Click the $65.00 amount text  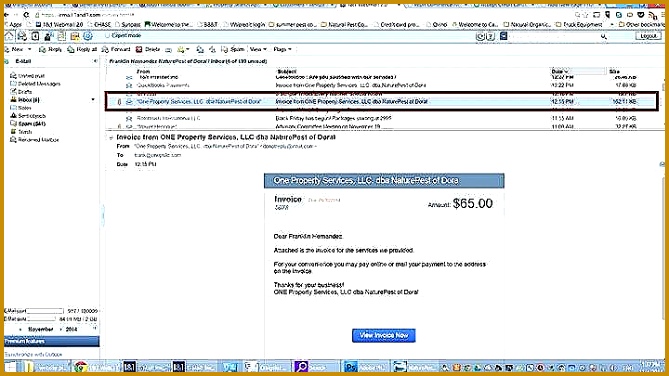tap(473, 204)
